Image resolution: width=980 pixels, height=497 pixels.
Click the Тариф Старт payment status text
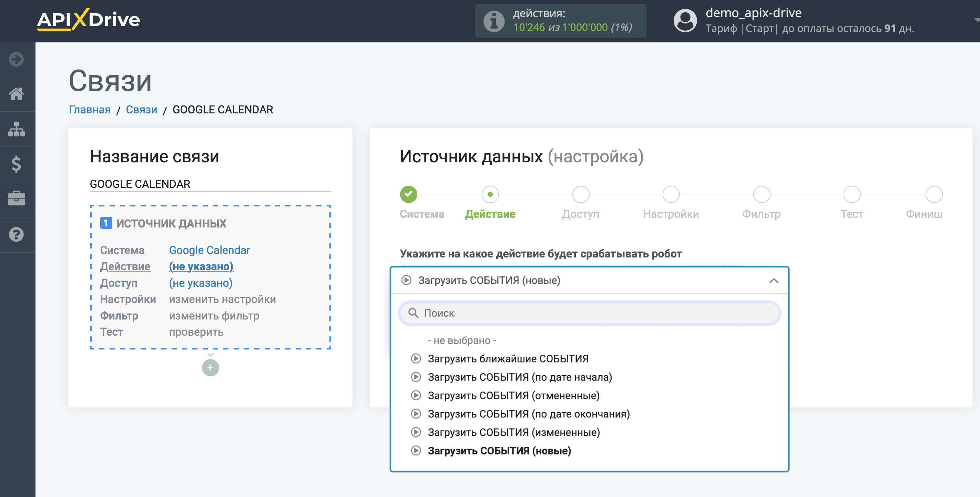[809, 29]
